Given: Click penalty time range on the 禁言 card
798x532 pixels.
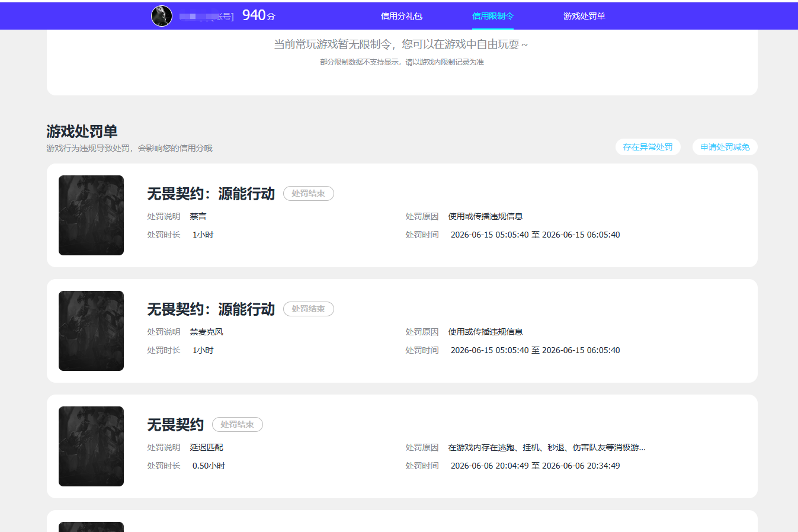Looking at the screenshot, I should (x=536, y=235).
